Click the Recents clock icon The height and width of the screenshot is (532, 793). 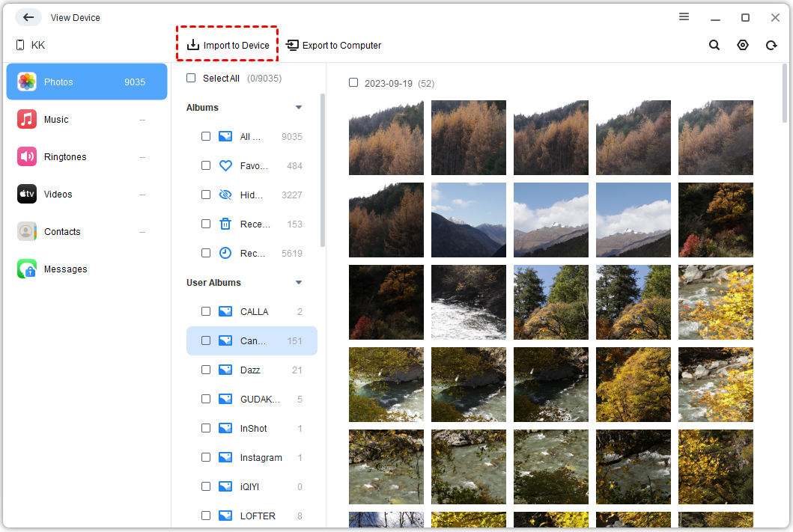[x=225, y=253]
